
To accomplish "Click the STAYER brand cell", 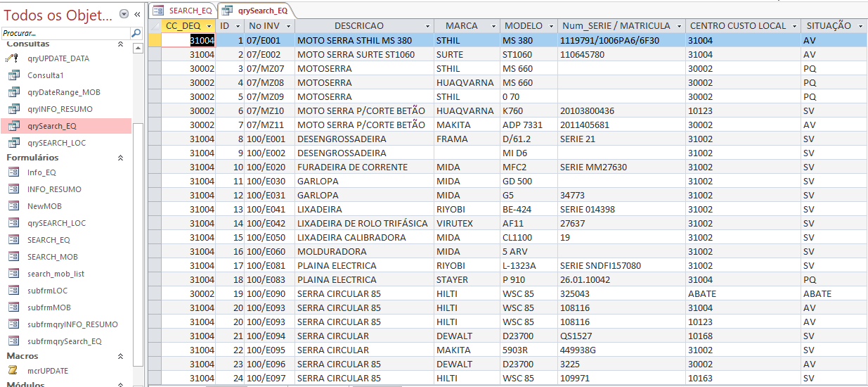I will 467,279.
